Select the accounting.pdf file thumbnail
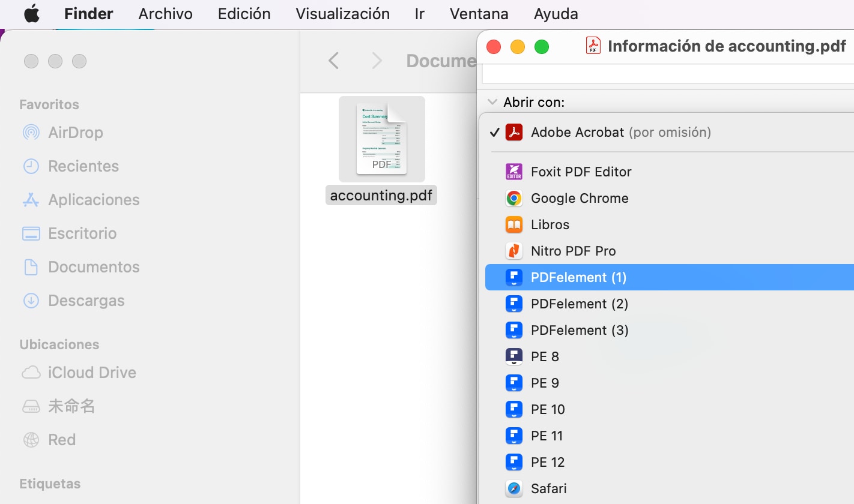This screenshot has height=504, width=854. (x=382, y=139)
